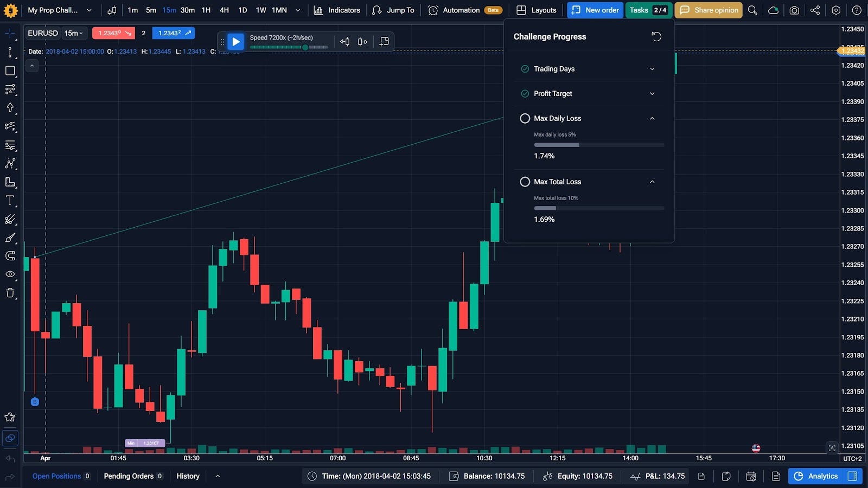Select the magnet snap tool

pos(10,256)
